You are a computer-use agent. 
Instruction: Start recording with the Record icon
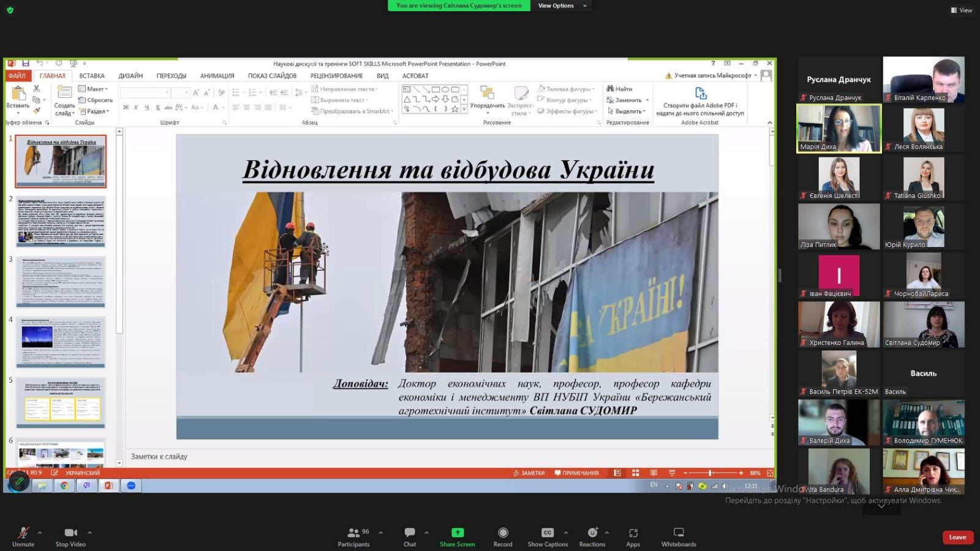(503, 533)
